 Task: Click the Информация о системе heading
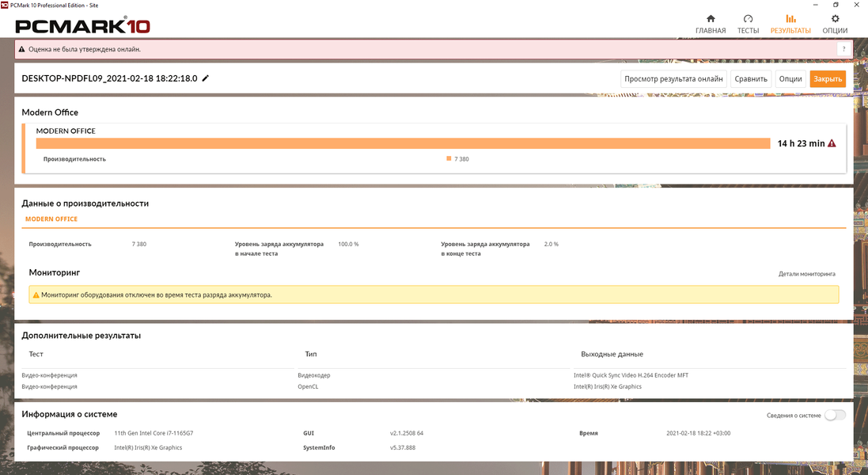(69, 414)
